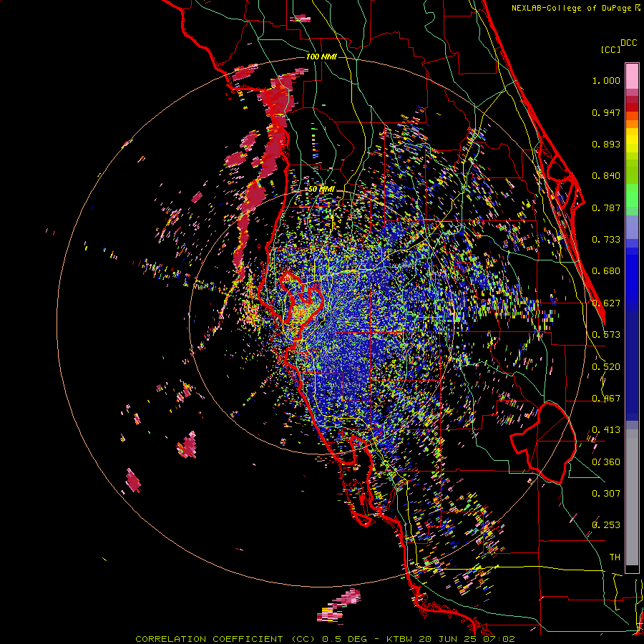Click the 1.000 color scale value
This screenshot has width=644, height=644.
tap(606, 80)
